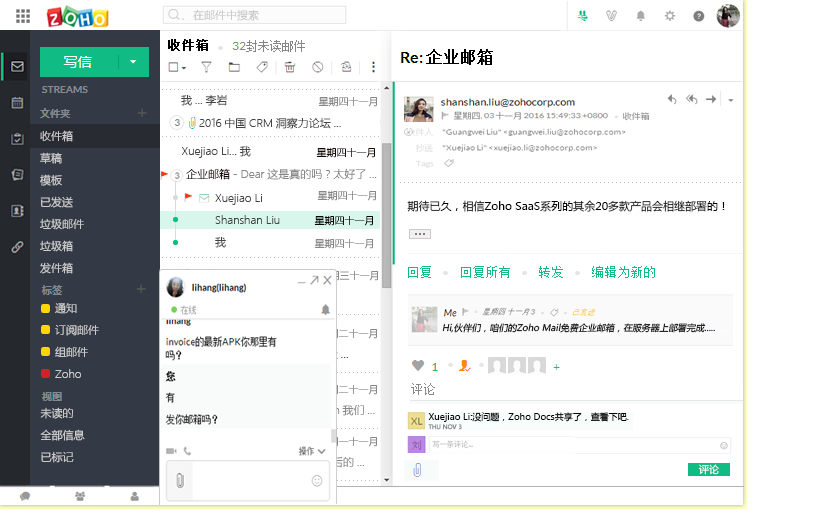Click the archive icon in mail toolbar
The height and width of the screenshot is (515, 816).
click(346, 67)
